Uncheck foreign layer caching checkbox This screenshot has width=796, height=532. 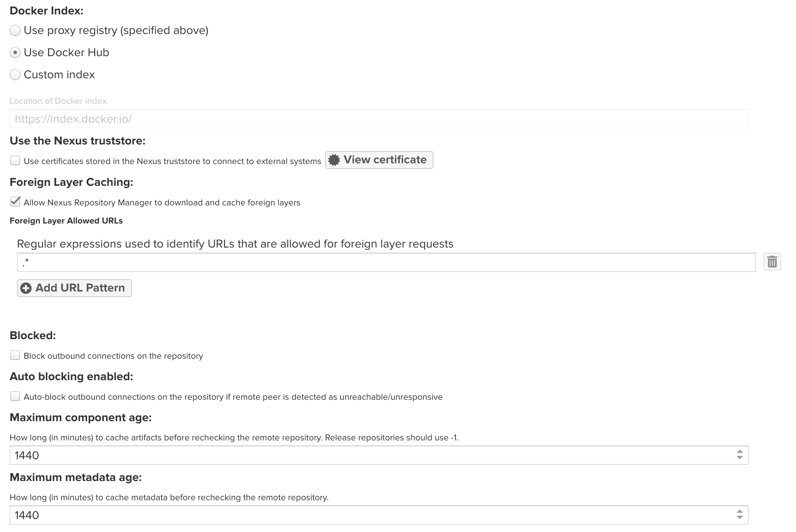pyautogui.click(x=15, y=202)
